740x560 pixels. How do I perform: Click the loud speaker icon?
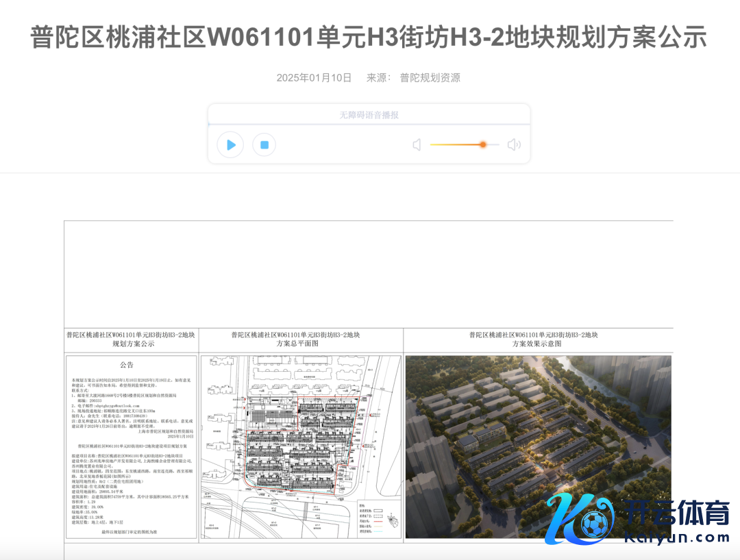pos(514,144)
